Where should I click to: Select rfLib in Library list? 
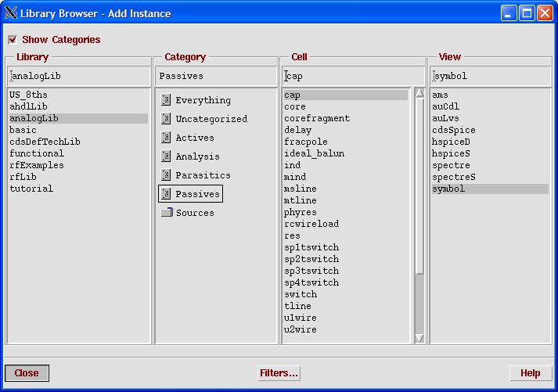click(x=23, y=177)
